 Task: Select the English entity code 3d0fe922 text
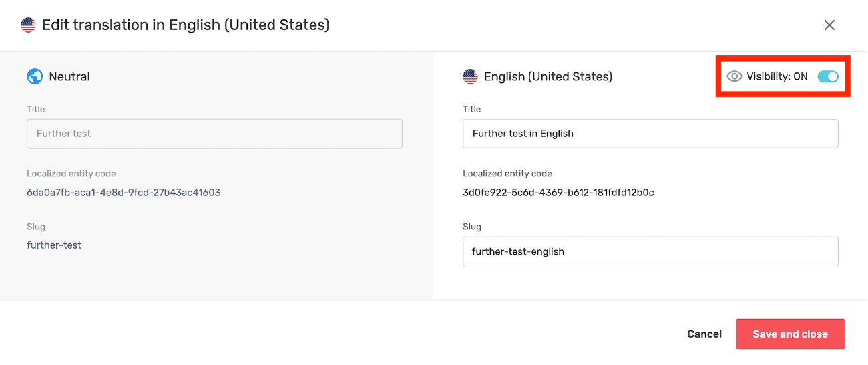point(558,193)
